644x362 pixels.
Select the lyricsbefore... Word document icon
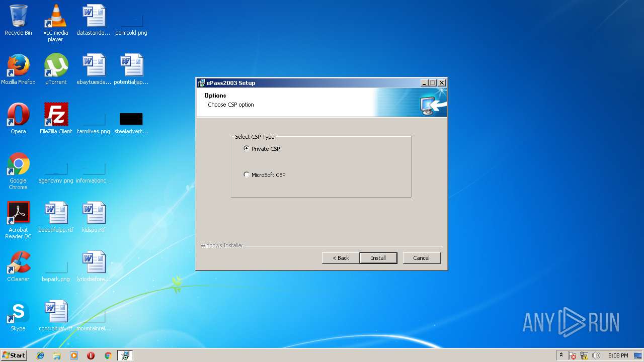click(x=94, y=266)
